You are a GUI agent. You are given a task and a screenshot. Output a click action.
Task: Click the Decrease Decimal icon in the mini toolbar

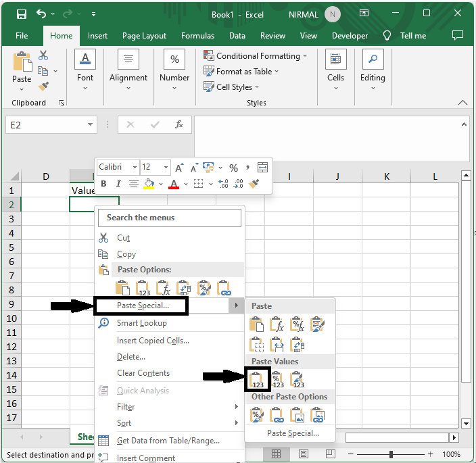pos(238,184)
